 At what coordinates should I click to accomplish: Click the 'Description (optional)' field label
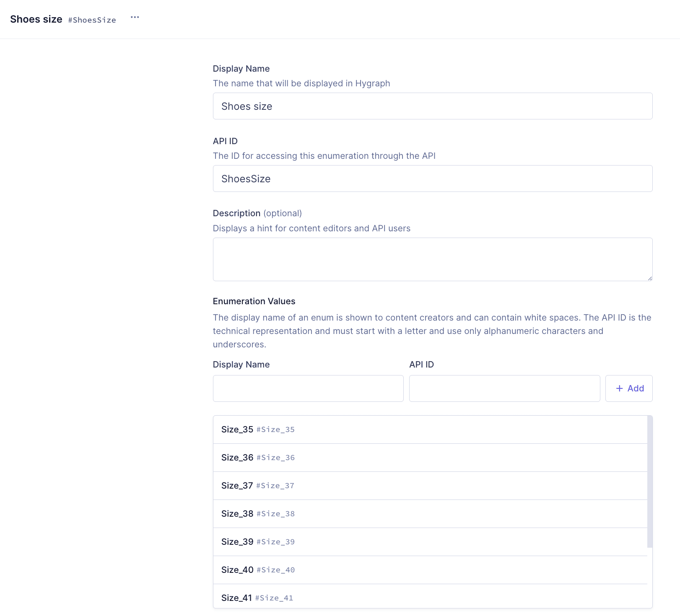click(x=257, y=213)
